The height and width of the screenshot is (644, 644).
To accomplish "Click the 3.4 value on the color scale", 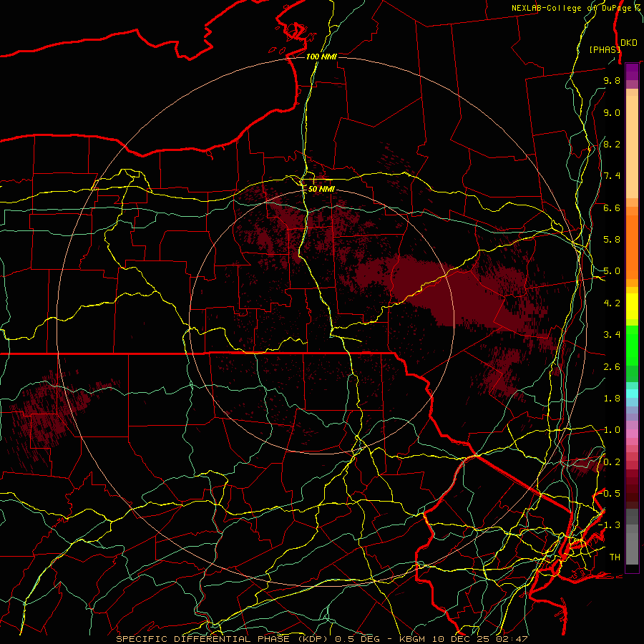I will (612, 335).
